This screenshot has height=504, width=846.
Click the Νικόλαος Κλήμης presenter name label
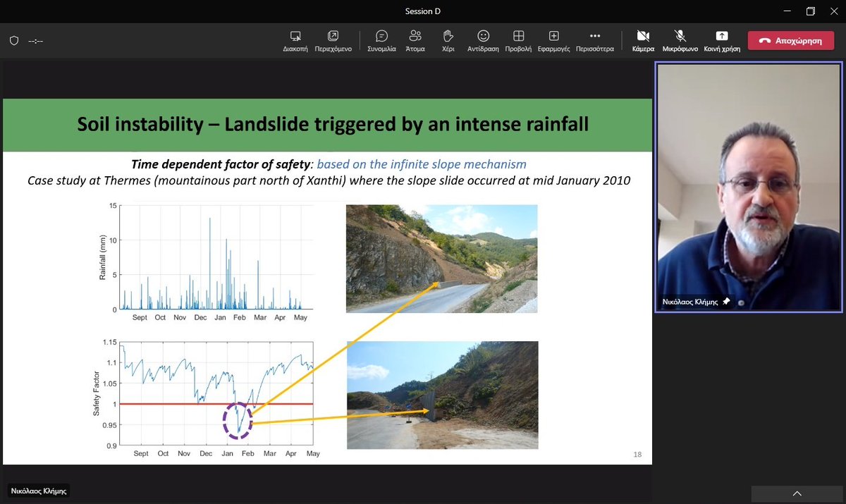(39, 491)
